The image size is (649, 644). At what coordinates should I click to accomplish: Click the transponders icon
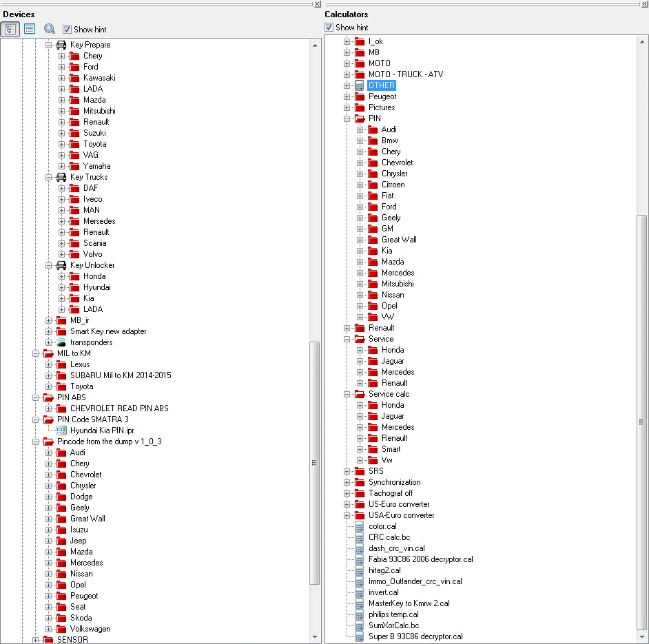pos(61,342)
